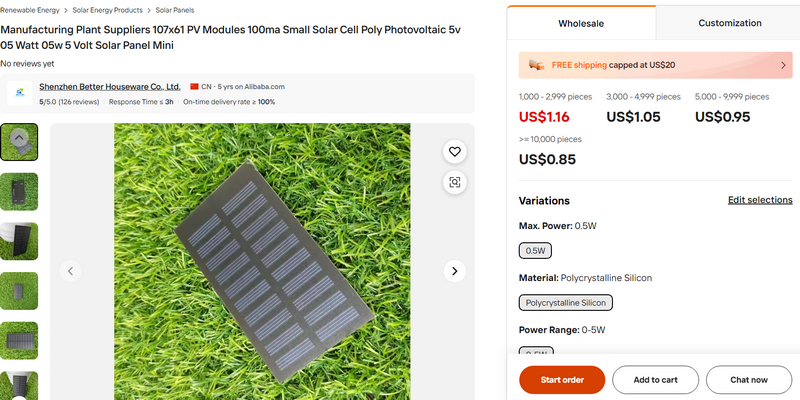Viewport: 800px width, 400px height.
Task: Select the 0.5W max power option
Action: (535, 251)
